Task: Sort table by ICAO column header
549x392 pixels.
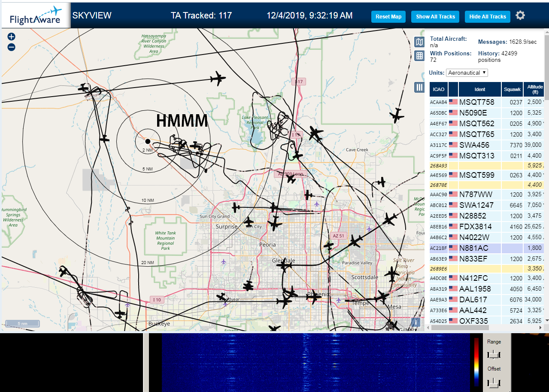Action: pos(439,89)
